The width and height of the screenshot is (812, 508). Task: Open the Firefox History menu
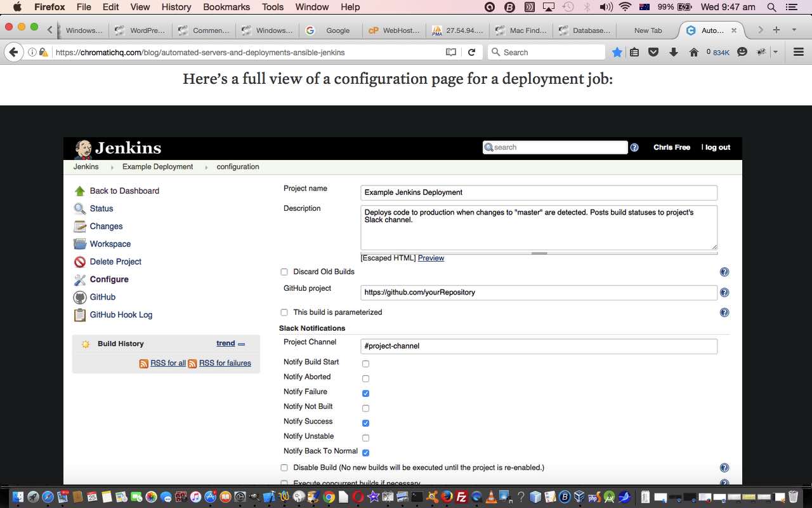[176, 7]
